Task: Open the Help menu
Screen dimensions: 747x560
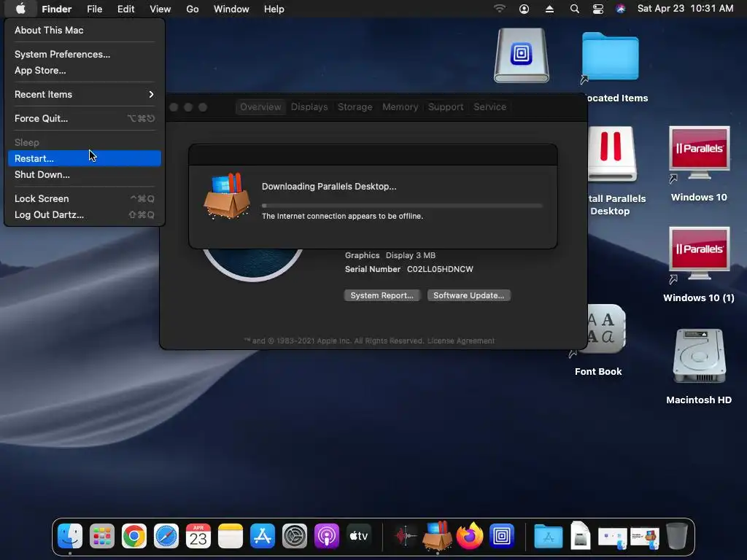Action: pos(274,9)
